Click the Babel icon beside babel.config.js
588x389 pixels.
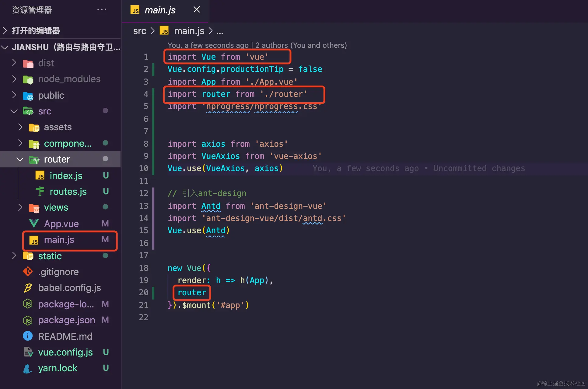pos(28,288)
